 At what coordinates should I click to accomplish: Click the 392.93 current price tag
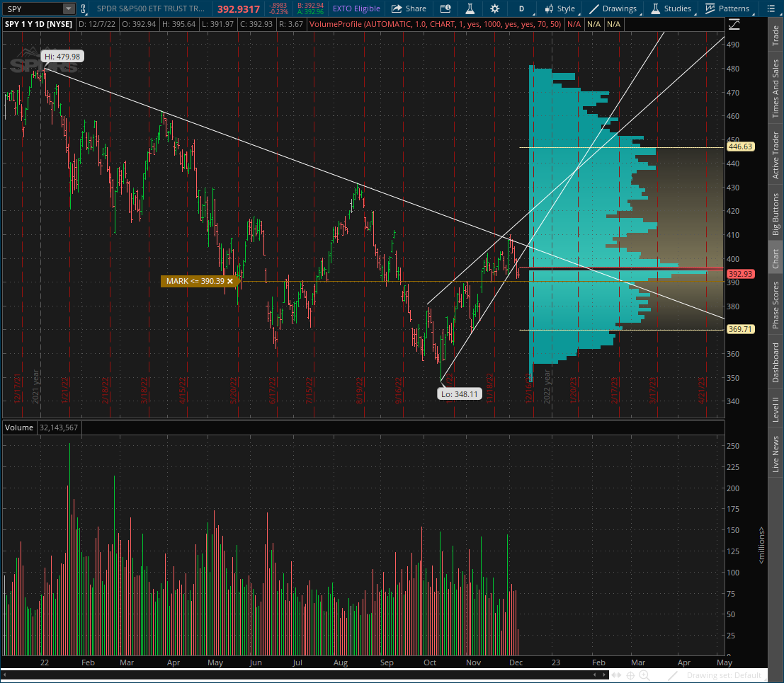(x=741, y=274)
